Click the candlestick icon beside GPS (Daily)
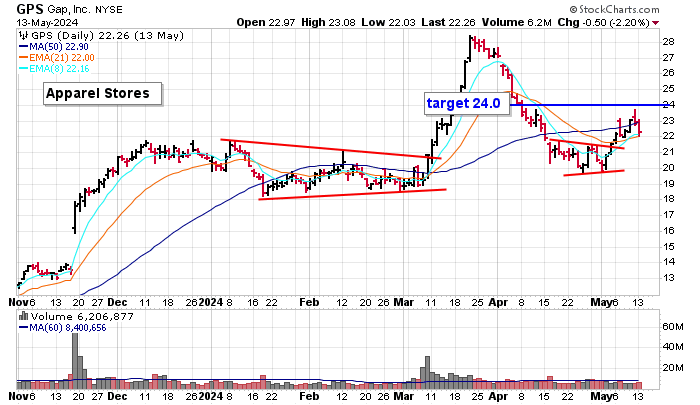700x405 pixels. pos(24,36)
